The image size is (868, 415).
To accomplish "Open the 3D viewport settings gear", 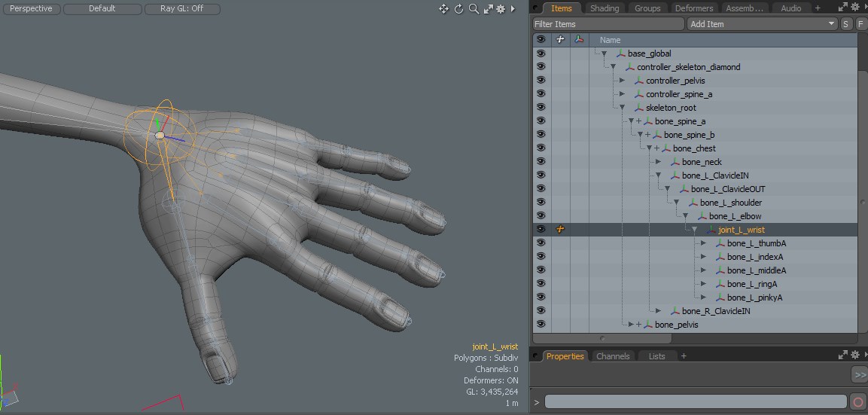I will [x=501, y=9].
